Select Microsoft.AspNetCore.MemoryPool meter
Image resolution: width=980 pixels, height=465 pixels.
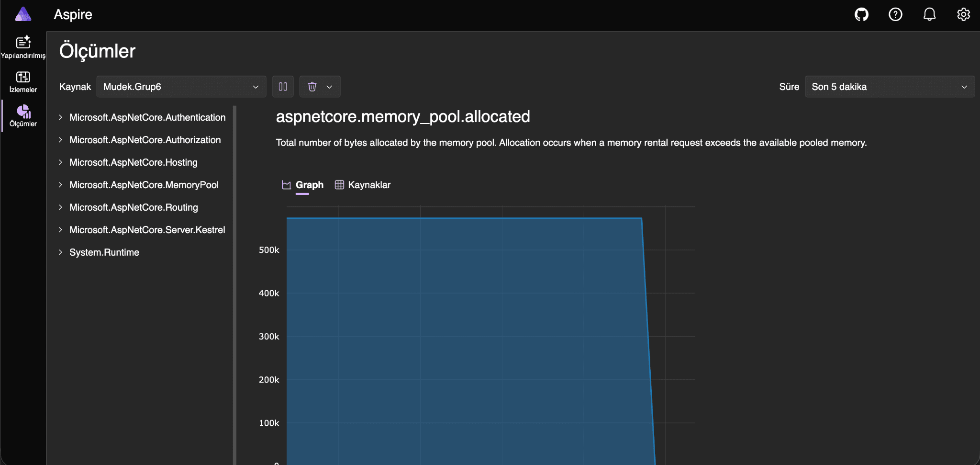[144, 185]
